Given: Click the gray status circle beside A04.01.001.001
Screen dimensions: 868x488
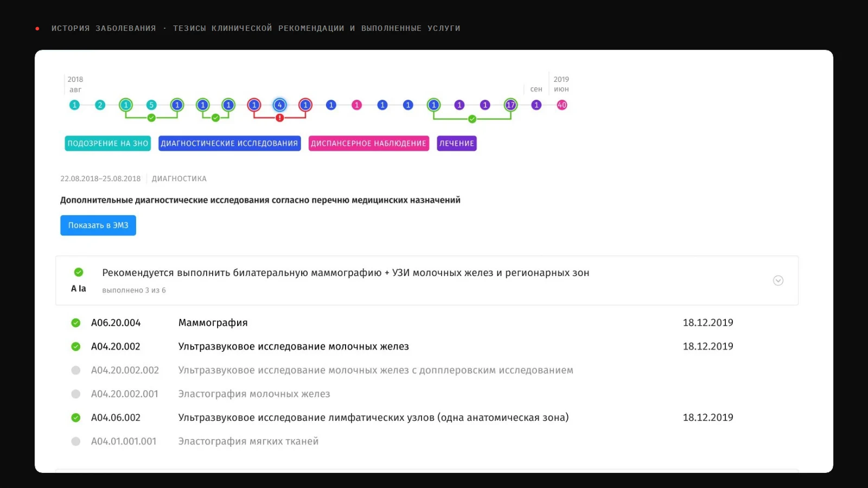Looking at the screenshot, I should coord(76,441).
